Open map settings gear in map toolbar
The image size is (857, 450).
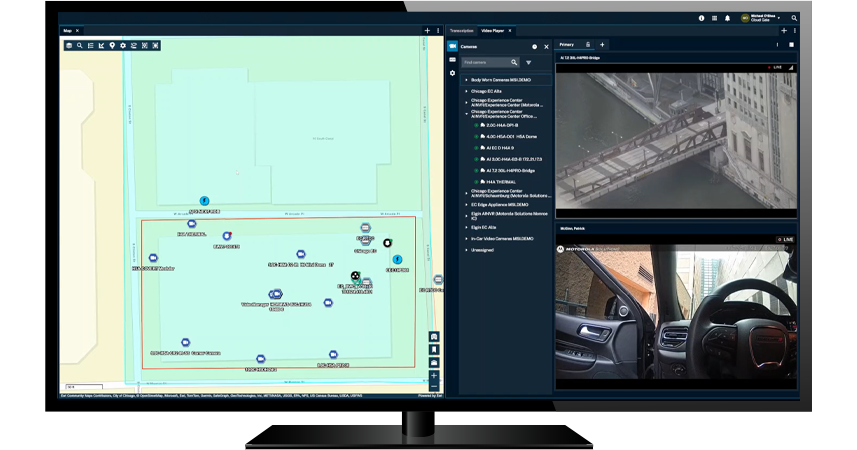pos(123,45)
